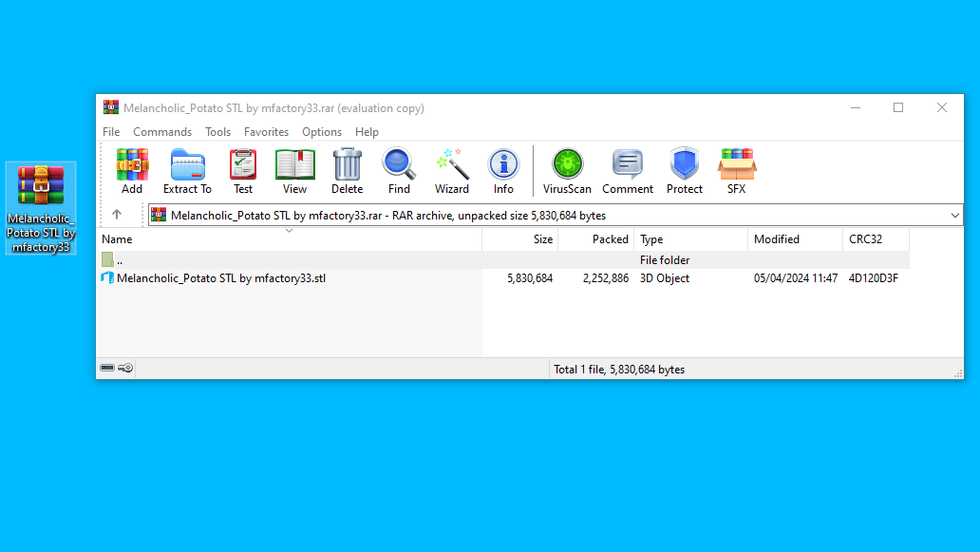Select the desktop Melancholic_Potato RAR icon

[x=41, y=208]
